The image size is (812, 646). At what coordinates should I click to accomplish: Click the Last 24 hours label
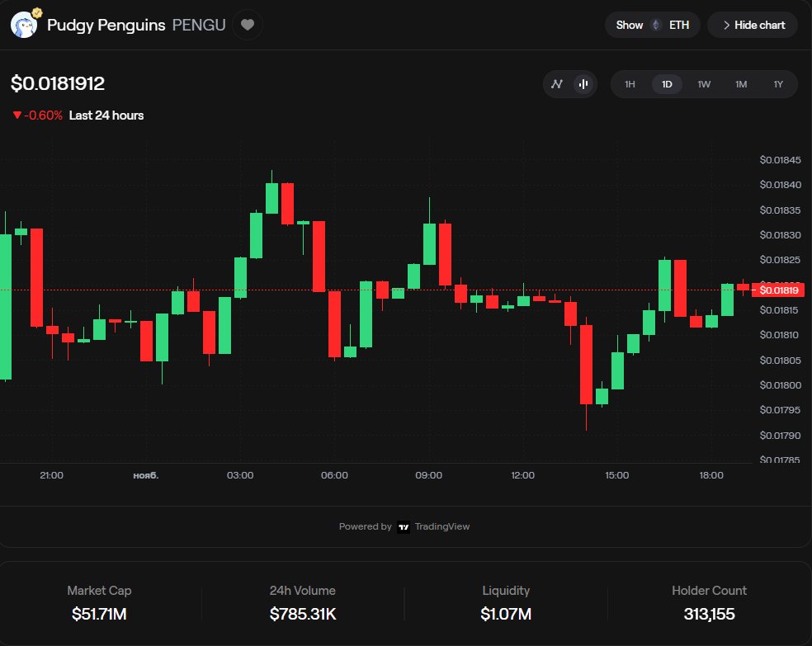[106, 116]
